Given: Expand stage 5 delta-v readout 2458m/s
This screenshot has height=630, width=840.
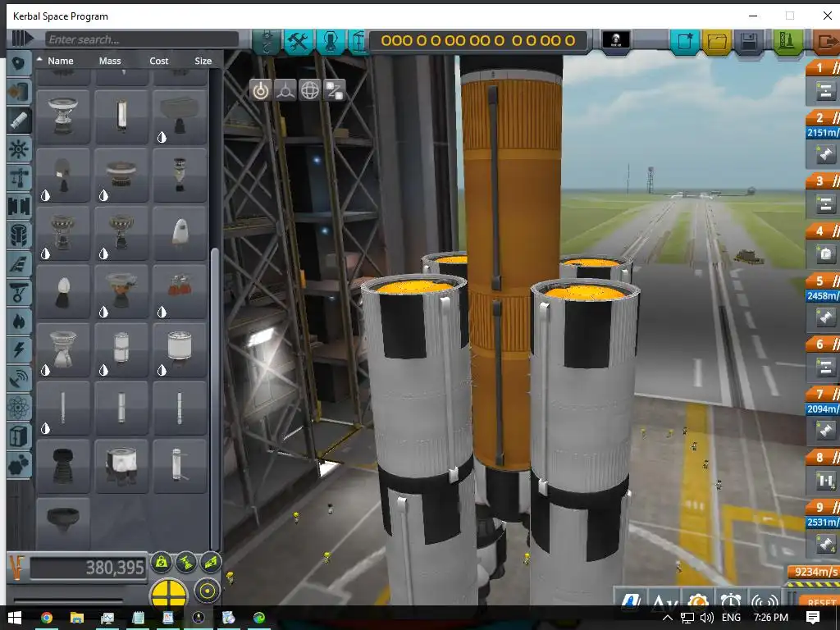Looking at the screenshot, I should point(823,295).
